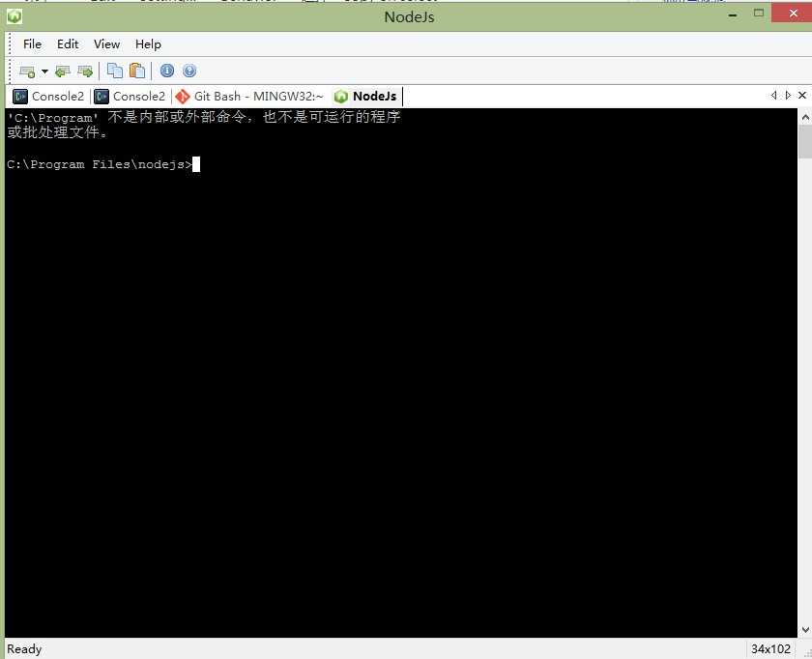The width and height of the screenshot is (812, 659).
Task: Click the Next Tab toolbar icon
Action: coord(85,71)
